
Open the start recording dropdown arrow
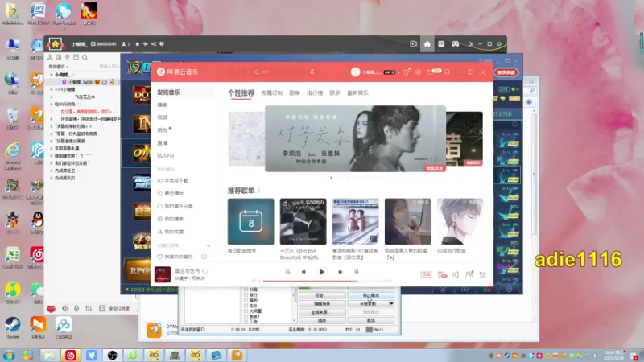391,304
